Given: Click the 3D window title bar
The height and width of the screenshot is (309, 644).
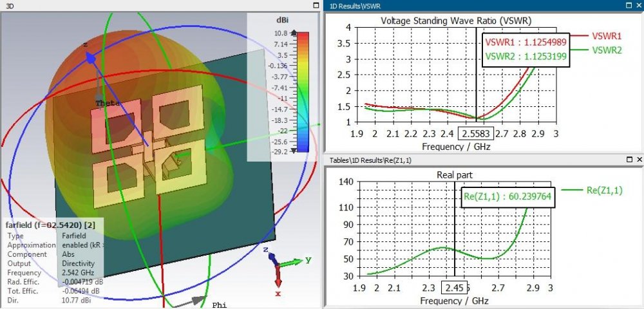Looking at the screenshot, I should click(160, 6).
